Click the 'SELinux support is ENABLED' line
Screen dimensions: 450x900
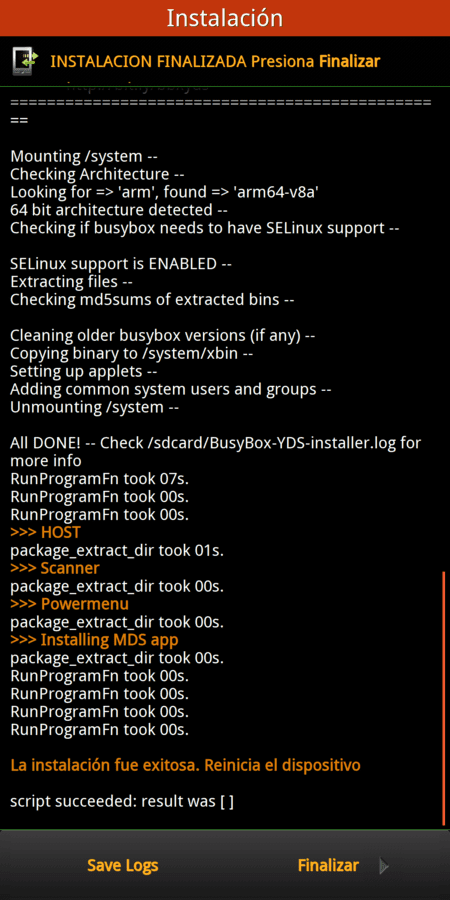click(121, 264)
